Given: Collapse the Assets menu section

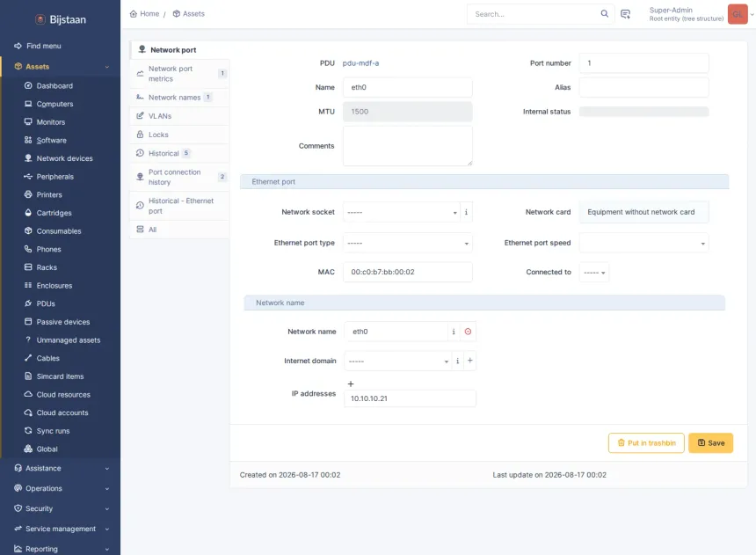Looking at the screenshot, I should tap(61, 67).
